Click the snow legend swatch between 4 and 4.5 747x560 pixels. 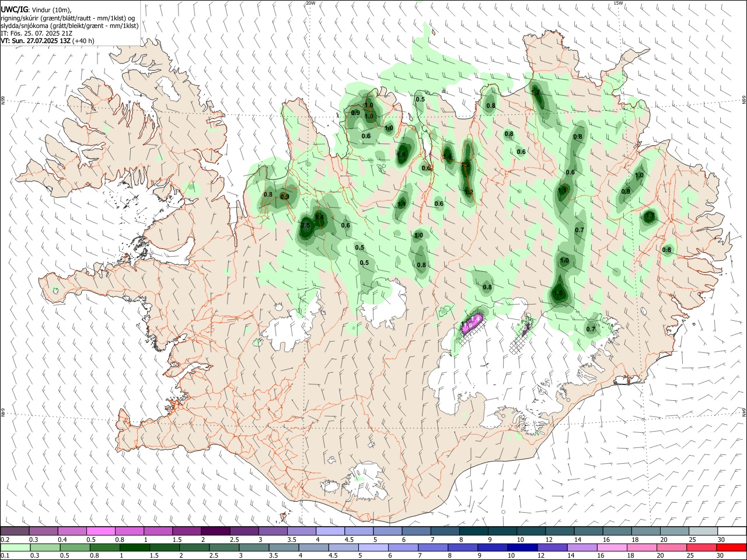point(330,531)
